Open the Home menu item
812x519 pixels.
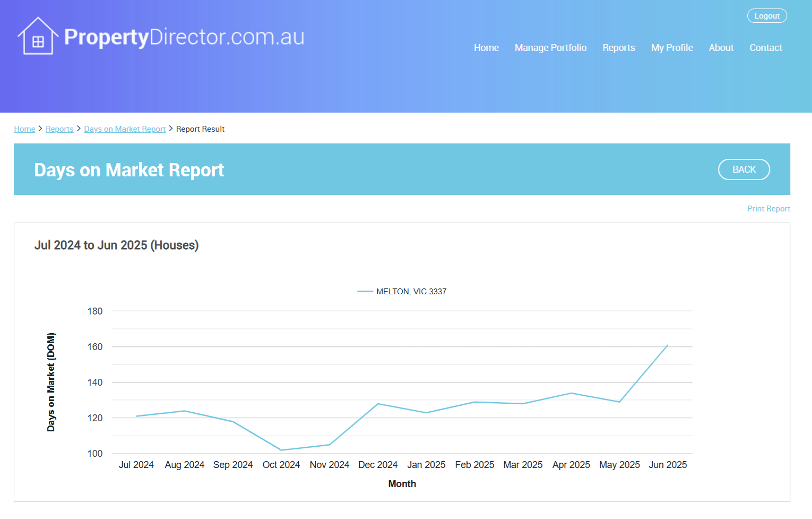pyautogui.click(x=486, y=48)
